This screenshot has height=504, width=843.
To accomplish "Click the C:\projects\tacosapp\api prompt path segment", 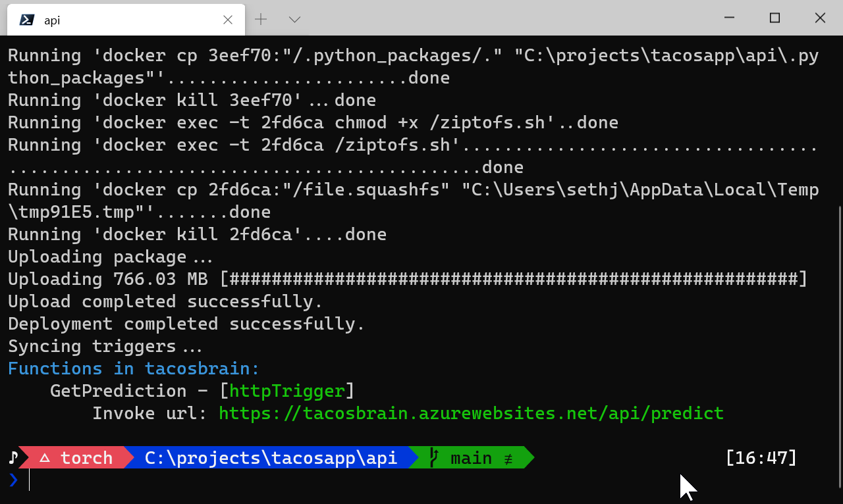I will point(271,458).
